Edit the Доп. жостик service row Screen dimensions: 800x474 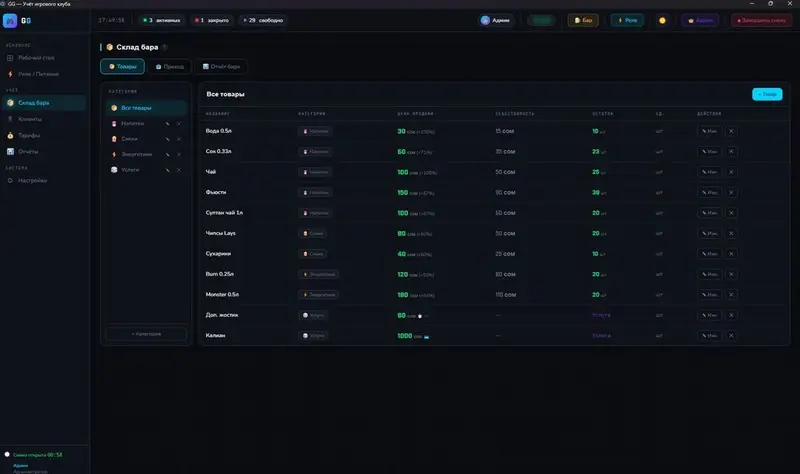[709, 315]
